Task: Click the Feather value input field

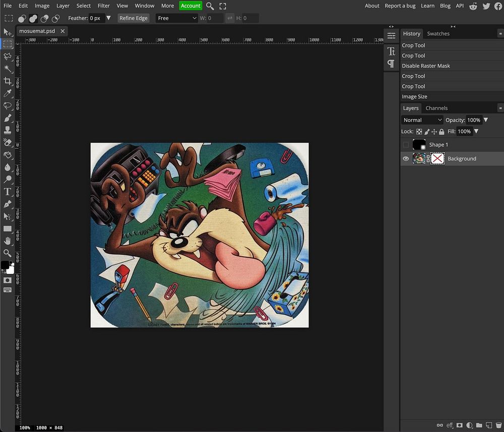Action: (x=96, y=18)
